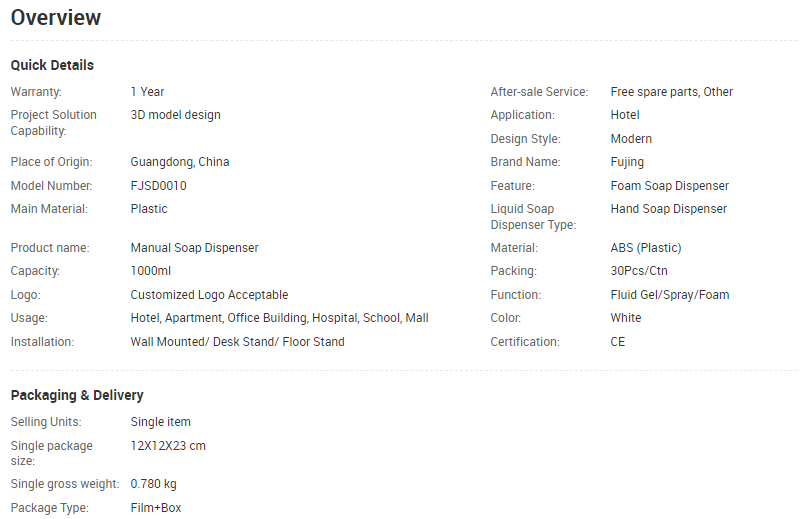Click the 1000ml capacity value
This screenshot has height=519, width=800.
coord(151,271)
